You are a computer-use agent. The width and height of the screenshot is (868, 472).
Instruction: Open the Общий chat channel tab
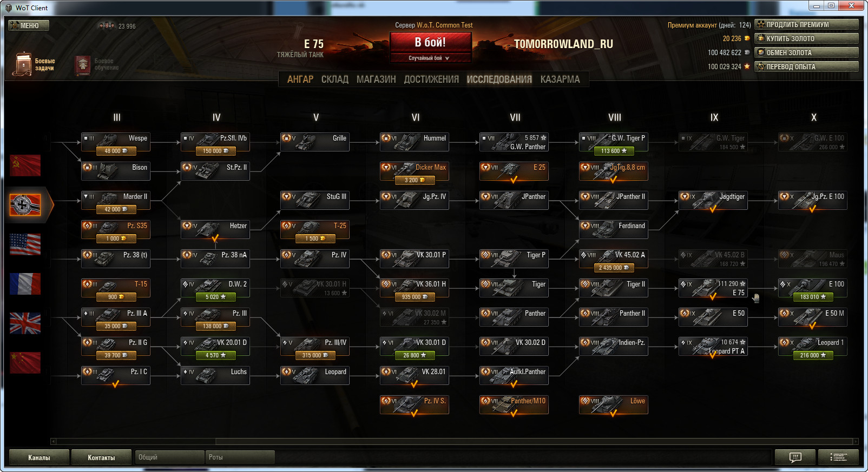169,457
